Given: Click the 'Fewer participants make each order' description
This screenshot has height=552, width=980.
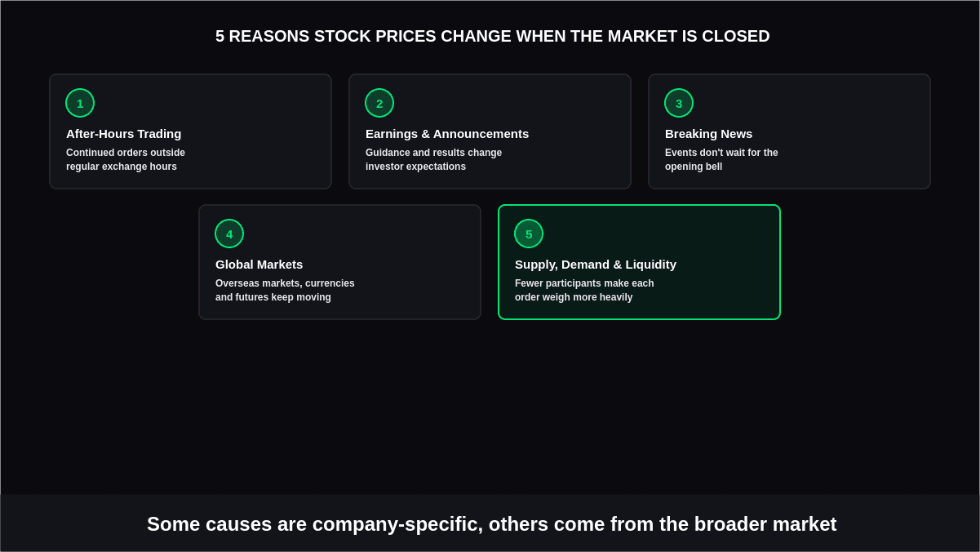Looking at the screenshot, I should [x=585, y=290].
